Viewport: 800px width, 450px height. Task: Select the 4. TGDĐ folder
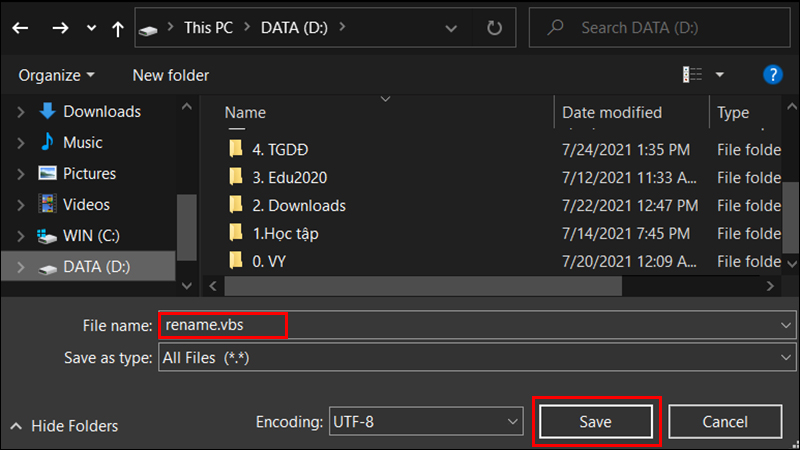280,149
